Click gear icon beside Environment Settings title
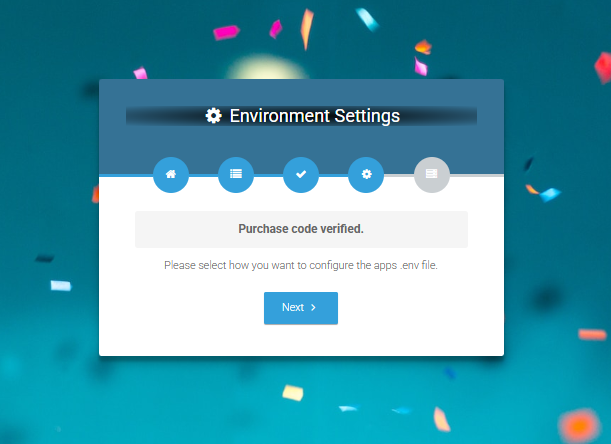Screen dimensions: 611x444 click(213, 116)
